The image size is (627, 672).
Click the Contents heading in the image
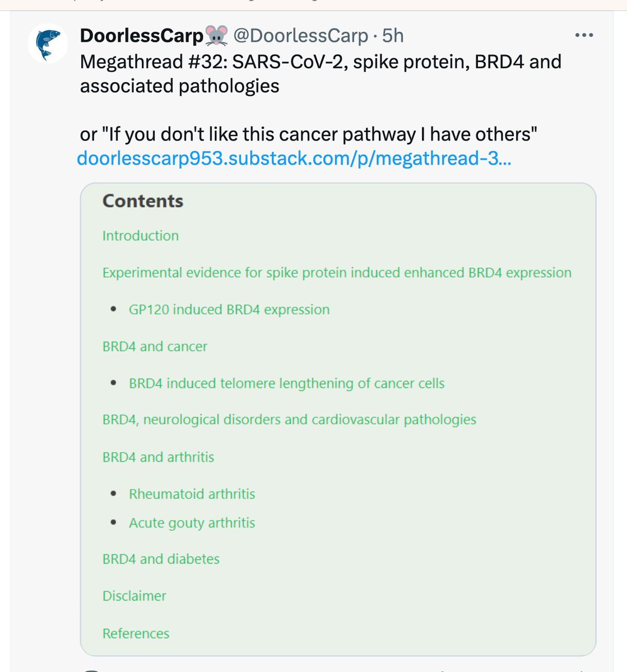143,201
